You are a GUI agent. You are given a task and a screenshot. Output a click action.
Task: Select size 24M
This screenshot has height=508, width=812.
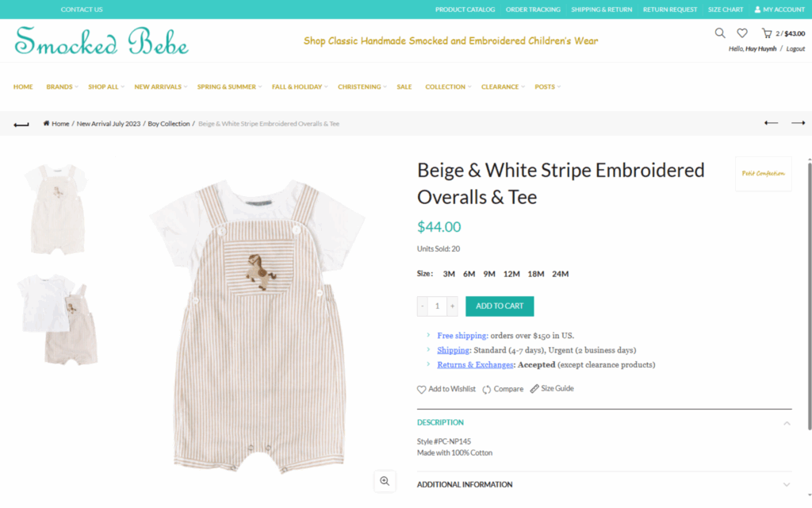pos(560,274)
